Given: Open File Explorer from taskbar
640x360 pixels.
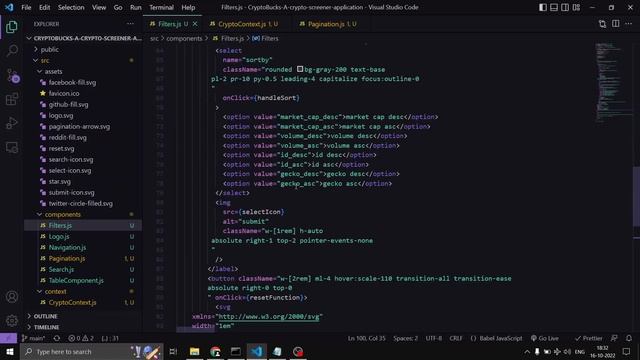Looking at the screenshot, I should pyautogui.click(x=194, y=351).
